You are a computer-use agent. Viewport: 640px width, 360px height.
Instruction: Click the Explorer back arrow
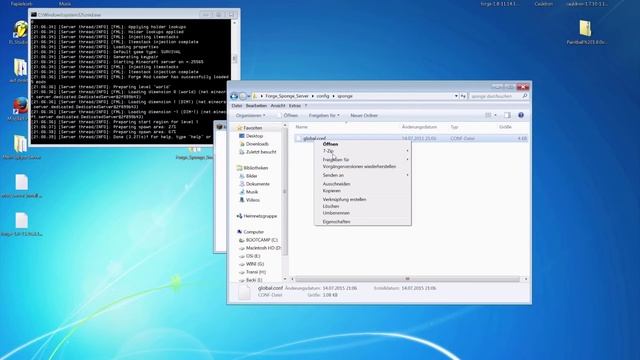234,96
